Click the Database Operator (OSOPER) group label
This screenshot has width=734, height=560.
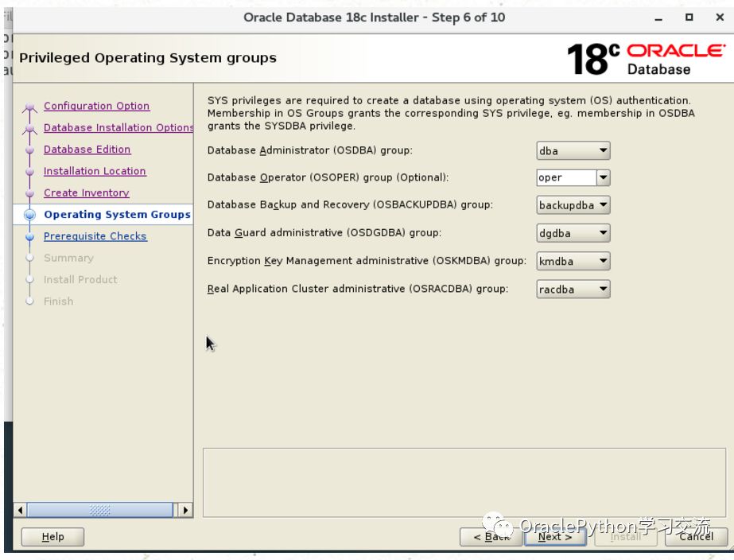click(x=328, y=177)
